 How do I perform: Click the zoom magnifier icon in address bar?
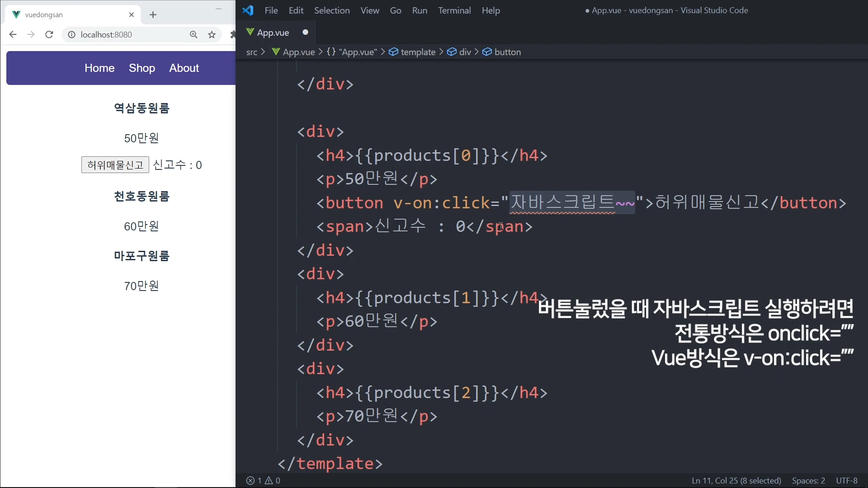[x=193, y=35]
